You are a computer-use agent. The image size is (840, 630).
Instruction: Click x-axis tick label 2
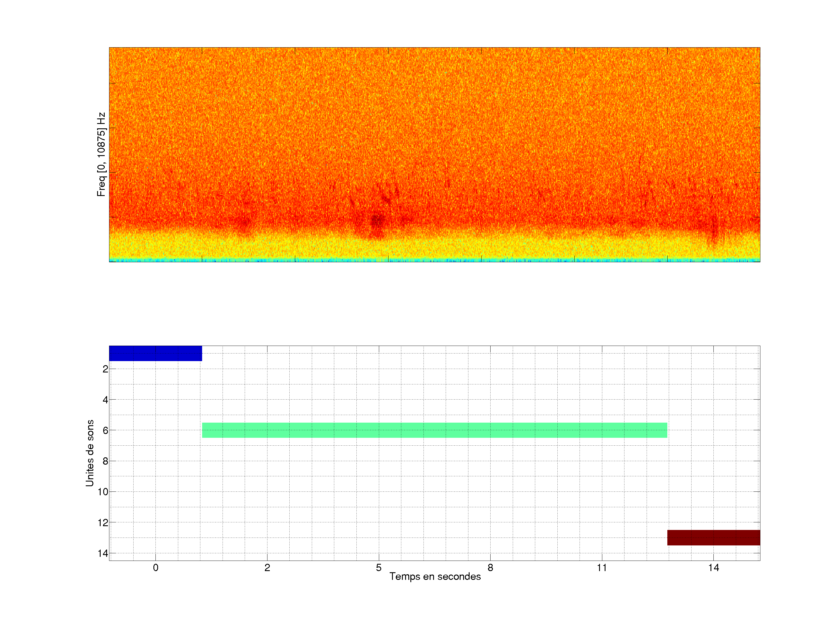[x=267, y=568]
